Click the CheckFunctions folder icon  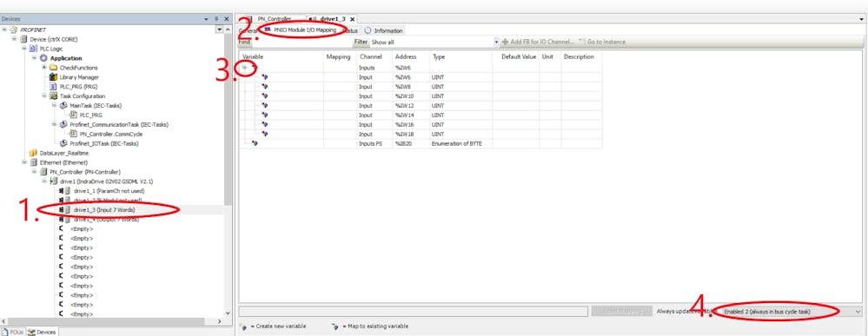[54, 68]
